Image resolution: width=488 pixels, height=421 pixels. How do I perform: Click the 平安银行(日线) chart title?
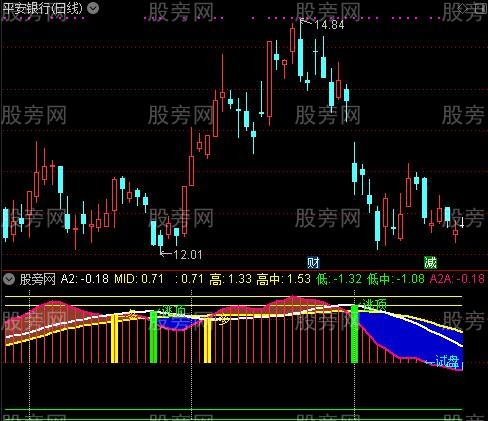(43, 8)
